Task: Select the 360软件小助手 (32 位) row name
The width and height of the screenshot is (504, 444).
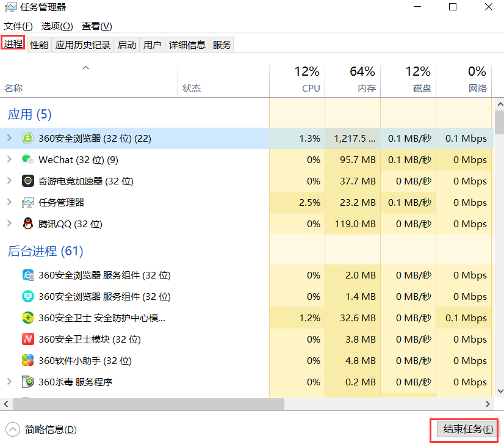Action: 85,361
